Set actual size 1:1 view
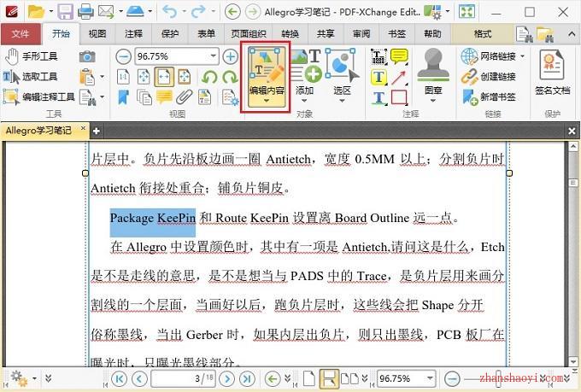Screen dimensions: 581x392 click(x=123, y=77)
